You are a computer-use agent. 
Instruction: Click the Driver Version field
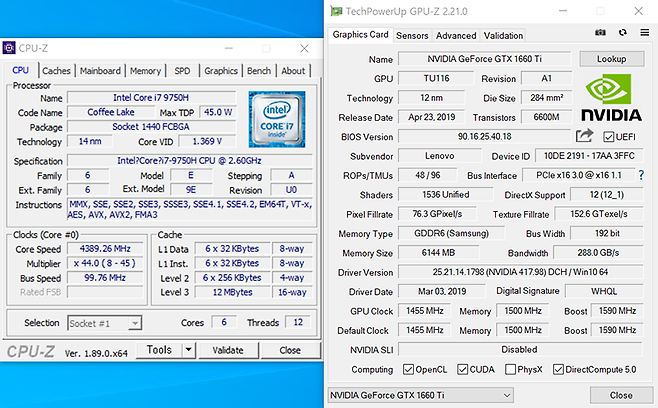pos(520,272)
